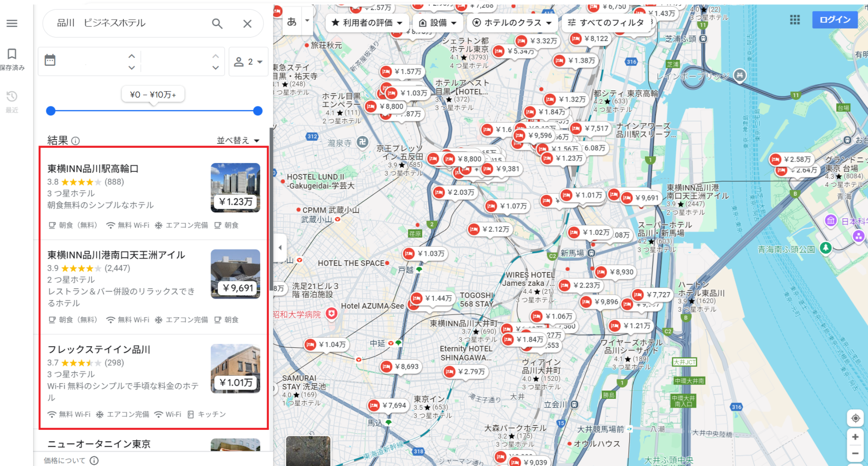868x466 pixels.
Task: Open the saved places bookmark icon
Action: (x=12, y=54)
